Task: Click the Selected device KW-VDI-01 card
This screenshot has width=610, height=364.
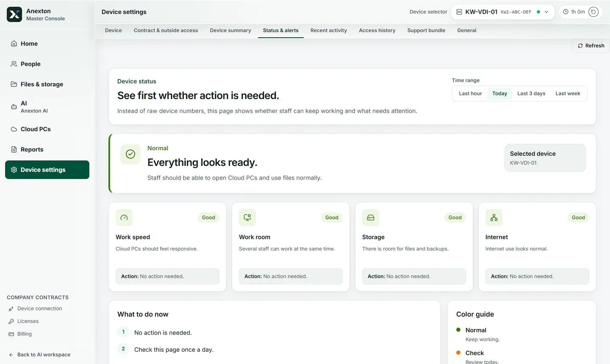Action: pyautogui.click(x=545, y=158)
